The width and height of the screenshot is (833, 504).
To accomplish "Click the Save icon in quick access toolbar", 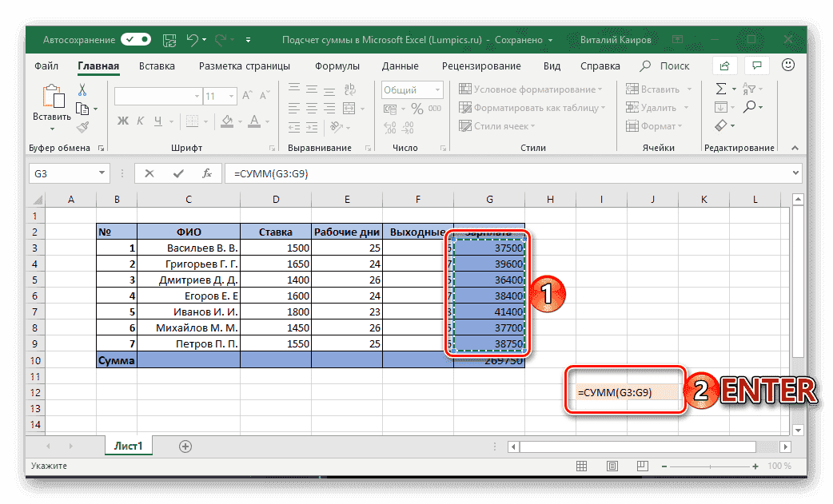I will [169, 38].
